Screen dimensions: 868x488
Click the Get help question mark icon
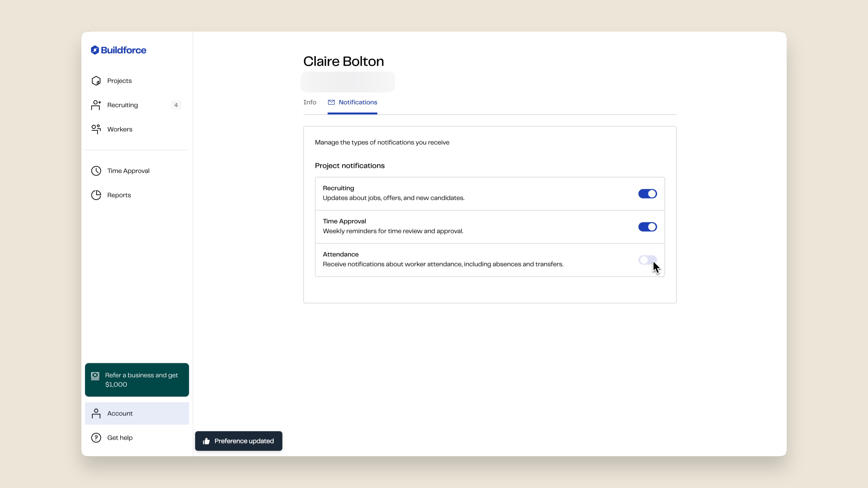[x=96, y=438]
